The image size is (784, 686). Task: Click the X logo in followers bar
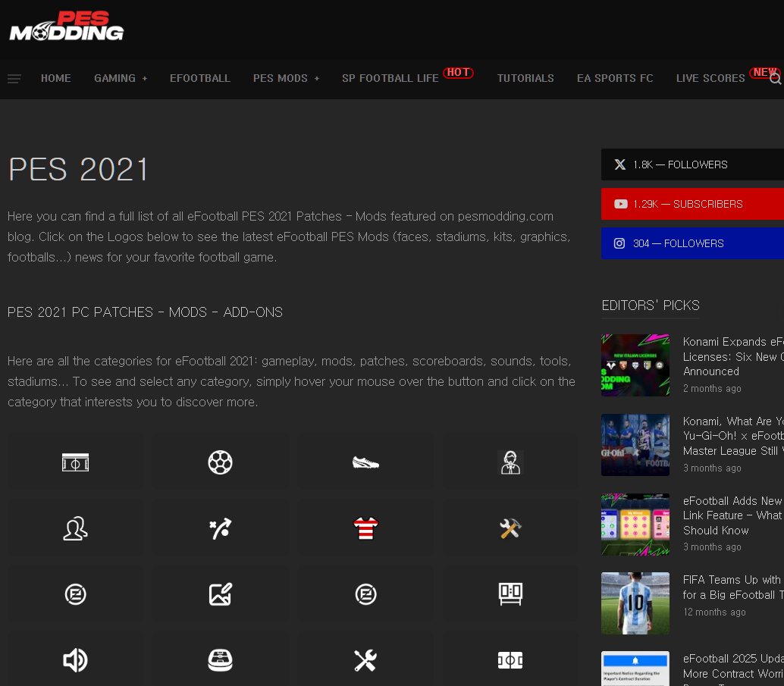click(x=620, y=164)
